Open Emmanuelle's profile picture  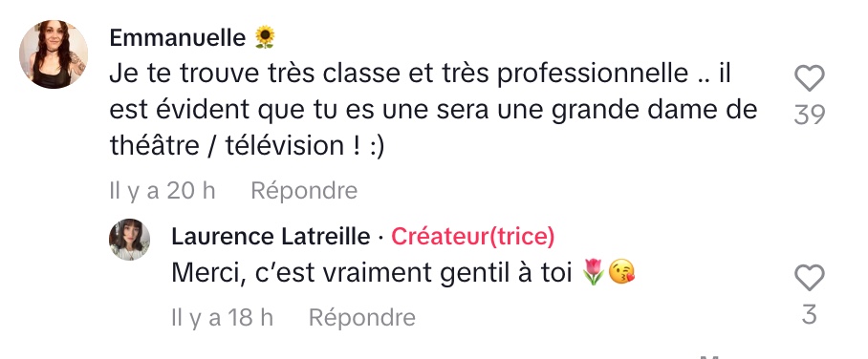point(54,54)
